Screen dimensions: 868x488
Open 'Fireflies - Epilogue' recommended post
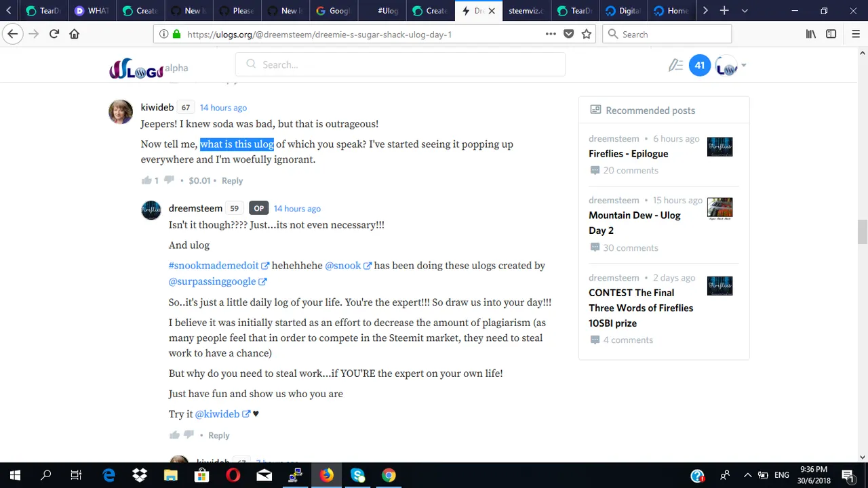pyautogui.click(x=629, y=154)
